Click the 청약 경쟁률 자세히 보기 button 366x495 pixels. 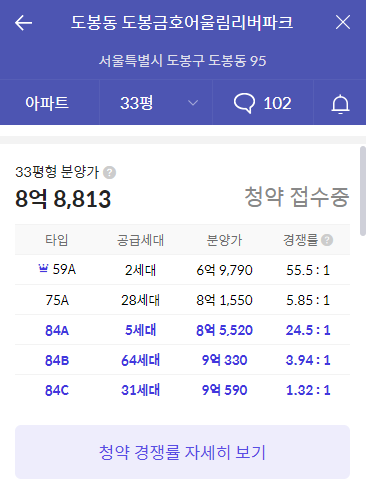pyautogui.click(x=182, y=452)
